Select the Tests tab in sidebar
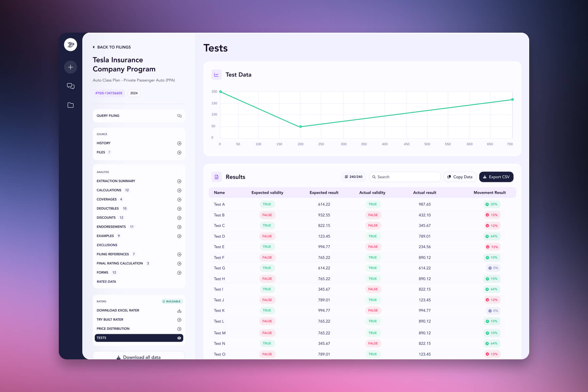Screen dimensions: 588x392 [x=138, y=338]
